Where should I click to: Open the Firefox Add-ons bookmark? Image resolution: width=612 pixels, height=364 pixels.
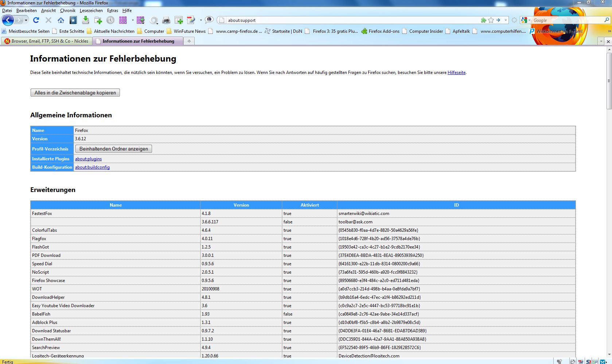click(381, 31)
